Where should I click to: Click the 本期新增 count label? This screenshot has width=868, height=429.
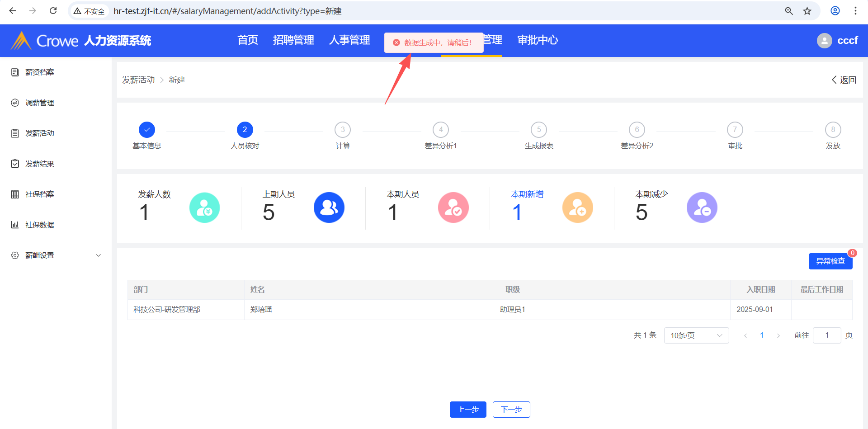click(527, 194)
